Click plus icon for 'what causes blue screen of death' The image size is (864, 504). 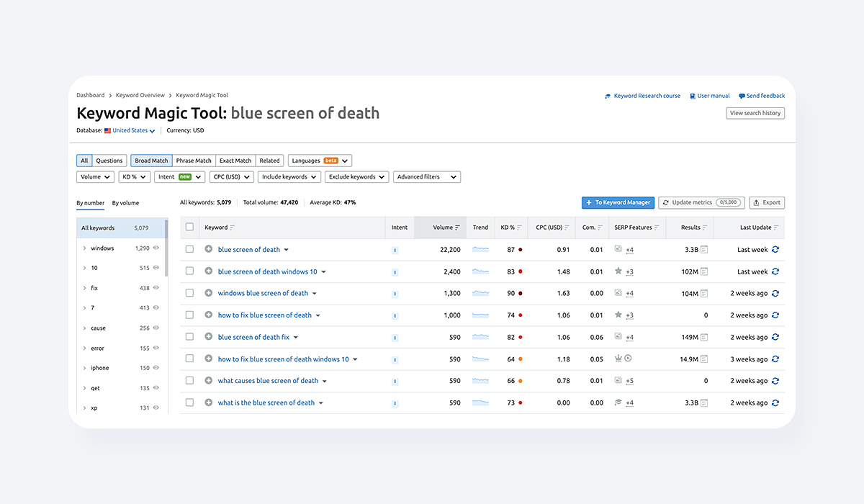209,381
